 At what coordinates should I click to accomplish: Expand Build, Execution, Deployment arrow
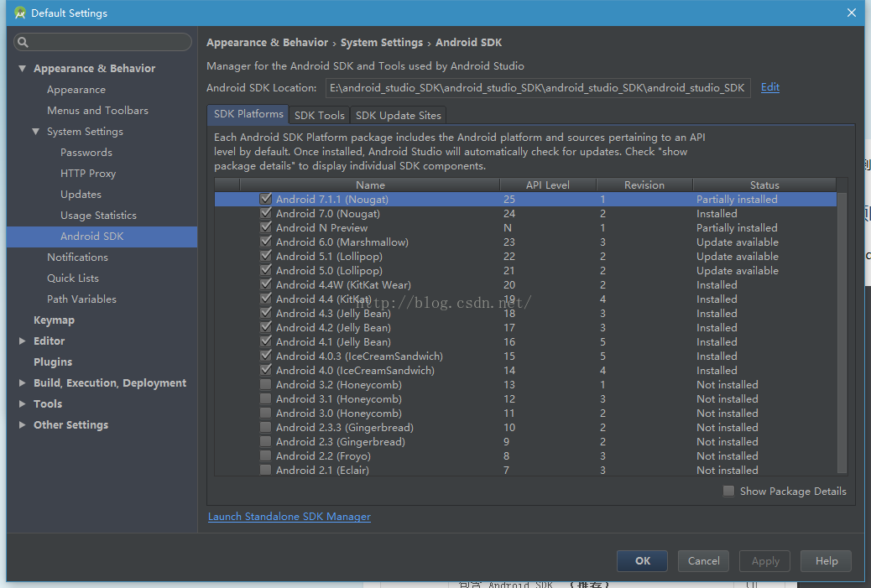[22, 382]
